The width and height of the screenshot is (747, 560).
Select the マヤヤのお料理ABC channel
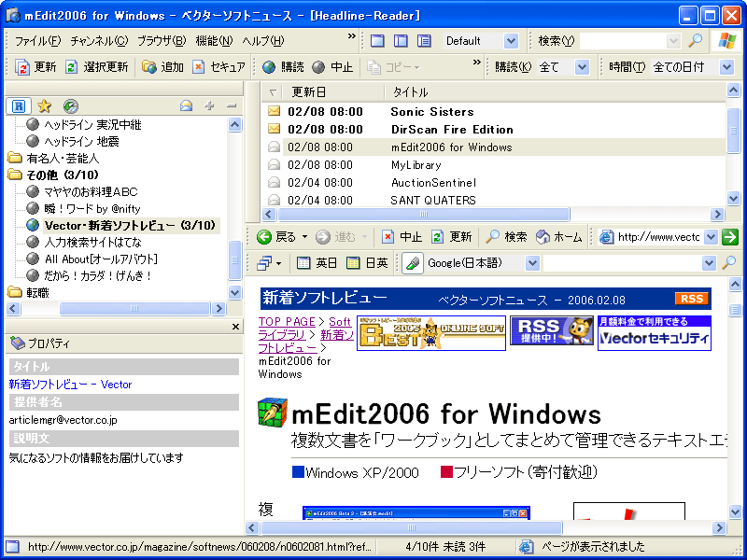coord(91,192)
